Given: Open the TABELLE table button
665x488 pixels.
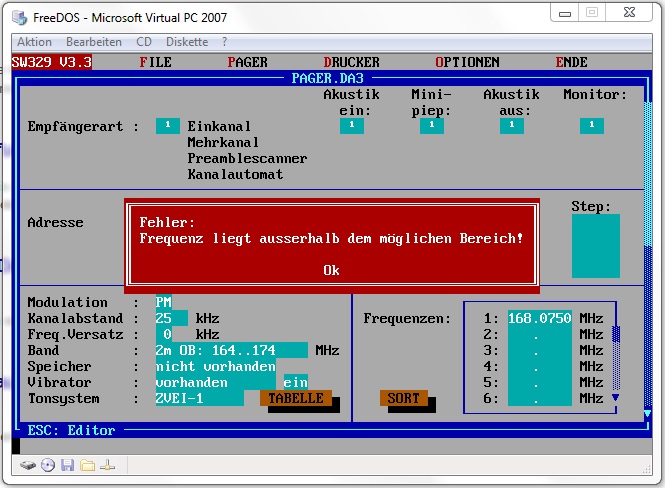Looking at the screenshot, I should click(295, 398).
